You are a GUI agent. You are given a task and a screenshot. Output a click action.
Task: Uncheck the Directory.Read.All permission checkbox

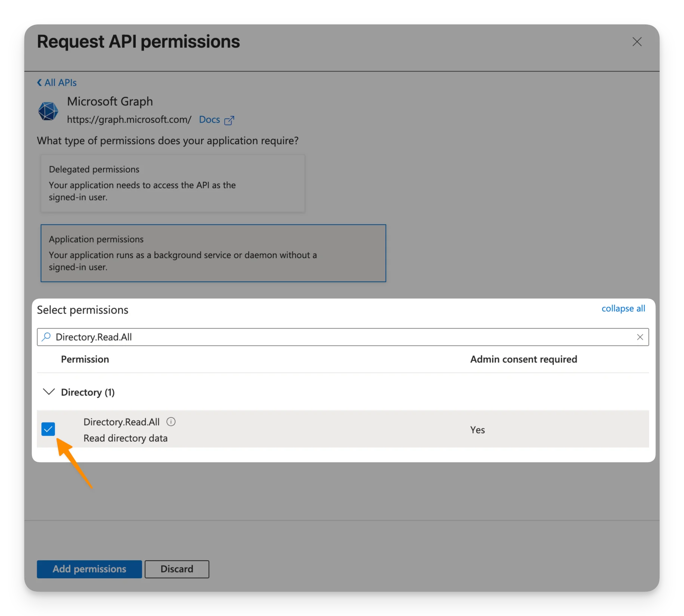pos(48,429)
